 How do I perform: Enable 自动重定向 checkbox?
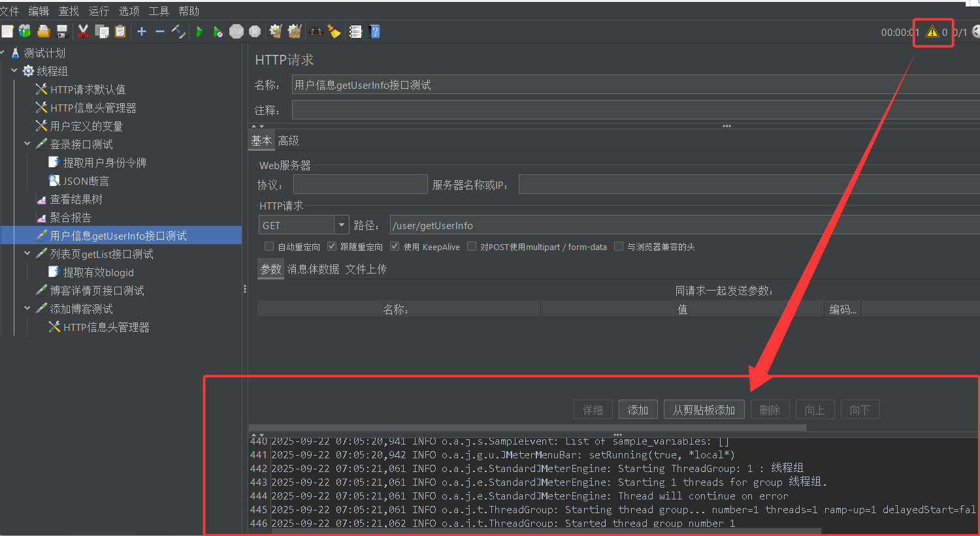pos(269,246)
